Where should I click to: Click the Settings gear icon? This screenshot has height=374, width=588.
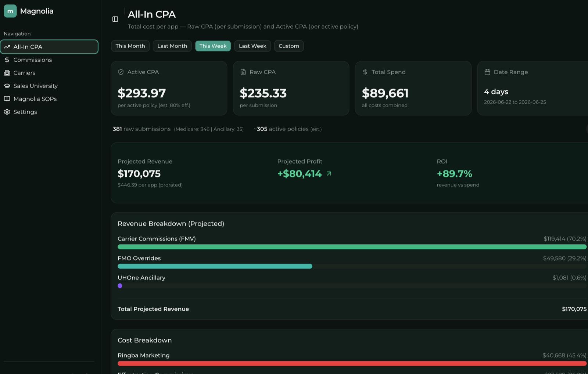pyautogui.click(x=7, y=112)
